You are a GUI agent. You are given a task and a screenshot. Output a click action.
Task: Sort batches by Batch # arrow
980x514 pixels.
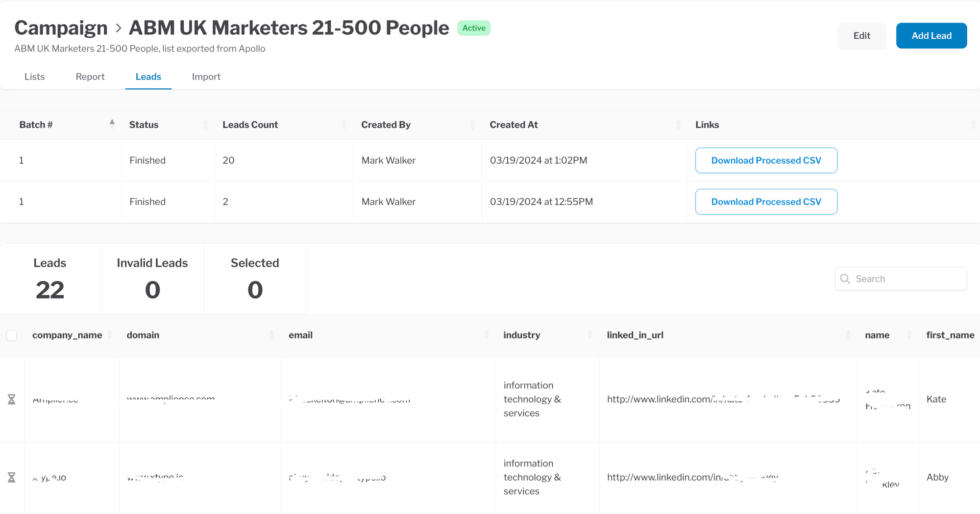112,125
